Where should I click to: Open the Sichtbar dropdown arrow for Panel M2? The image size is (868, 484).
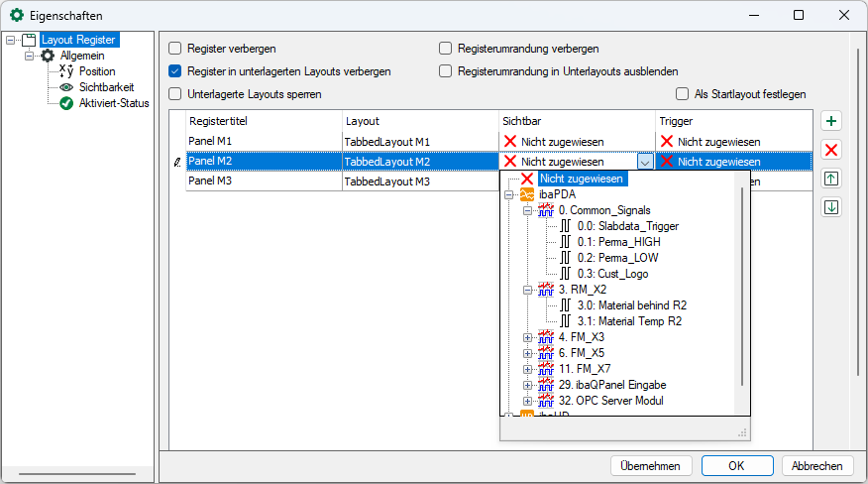pyautogui.click(x=645, y=162)
